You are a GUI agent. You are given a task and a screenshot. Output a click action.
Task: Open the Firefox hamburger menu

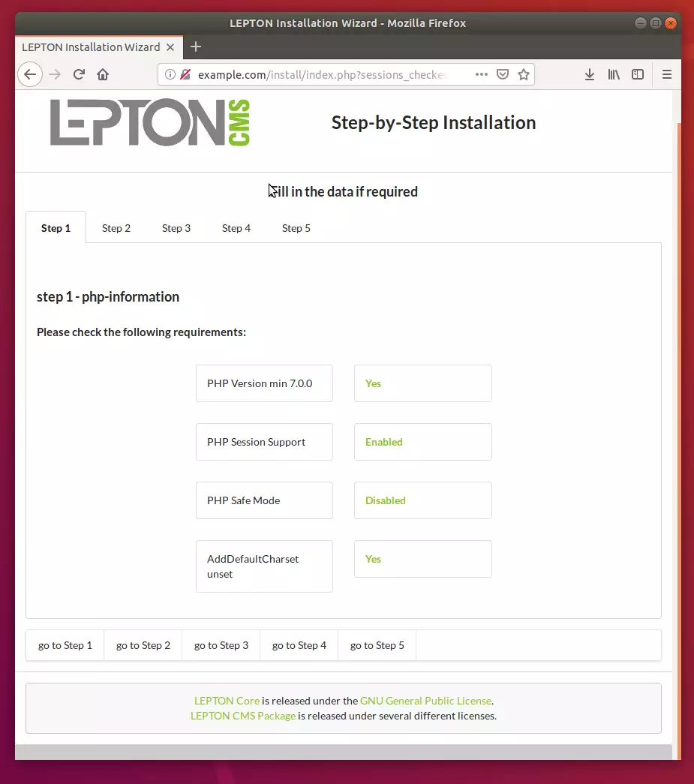[666, 74]
